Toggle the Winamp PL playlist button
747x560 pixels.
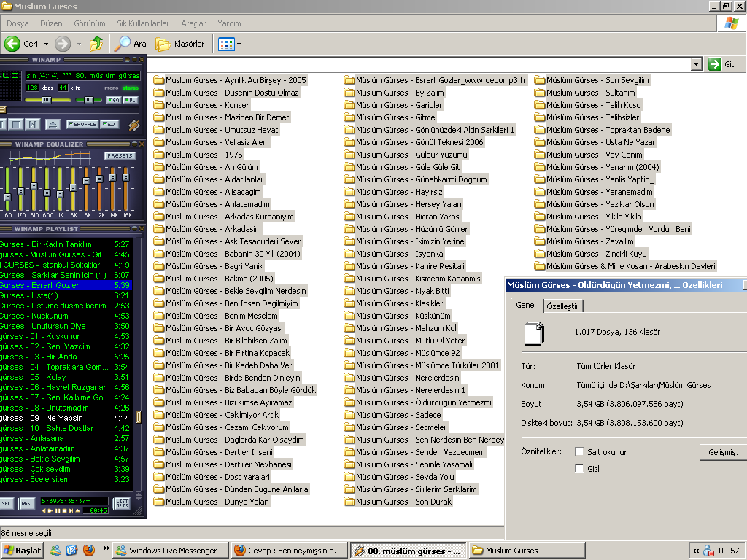coord(130,100)
